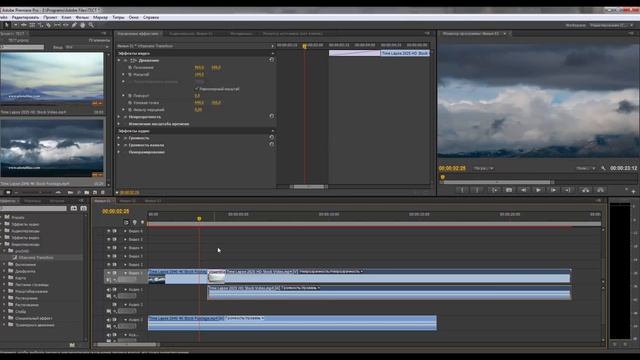The height and width of the screenshot is (360, 640).
Task: Expand Изменение масштаба времени
Action: point(119,124)
